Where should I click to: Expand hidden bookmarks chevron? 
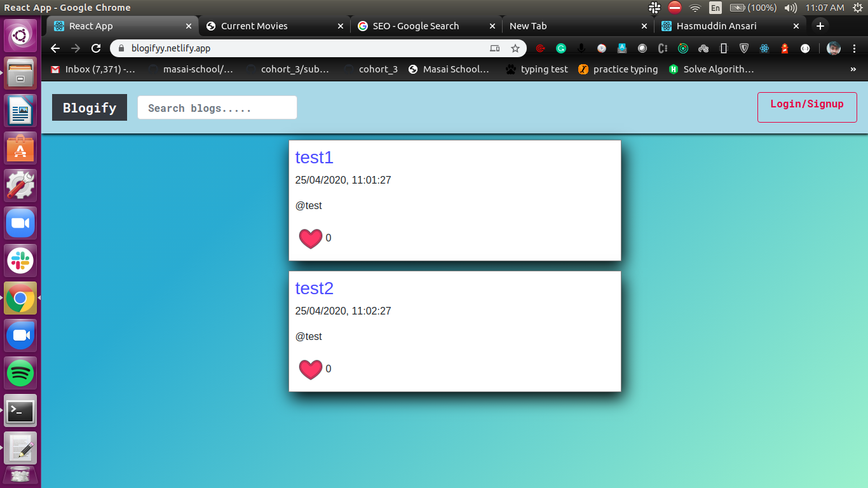(x=853, y=69)
